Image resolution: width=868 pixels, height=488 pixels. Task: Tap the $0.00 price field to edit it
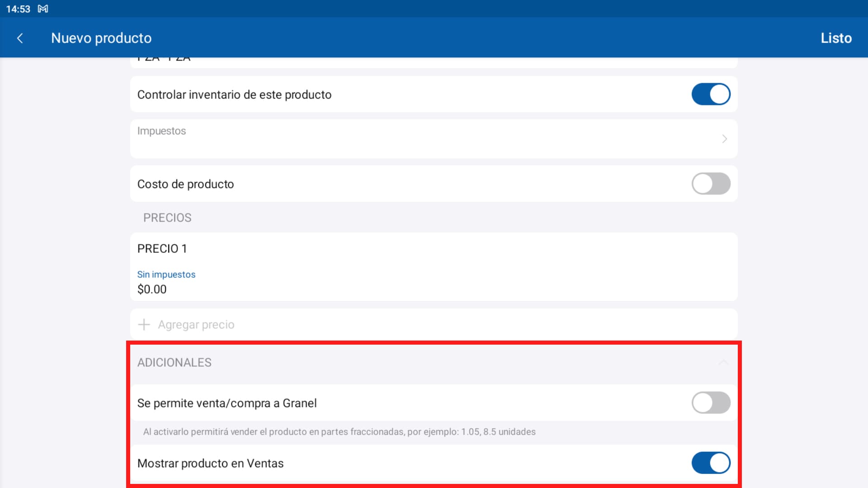click(x=152, y=289)
